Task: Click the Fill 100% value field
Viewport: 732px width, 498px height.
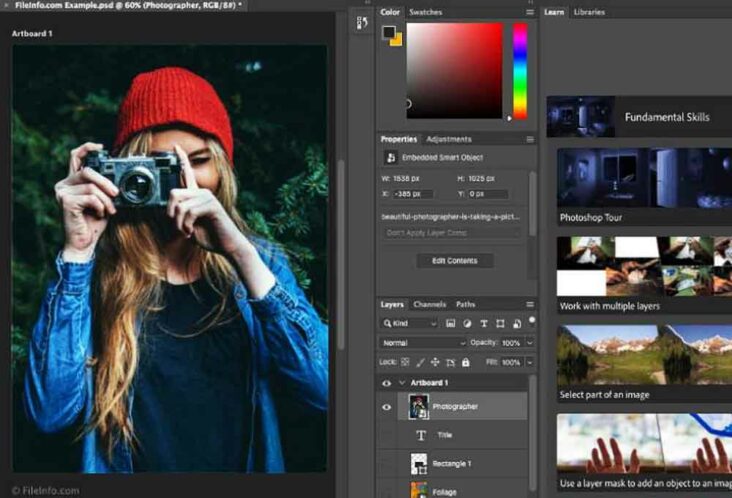Action: [x=511, y=362]
